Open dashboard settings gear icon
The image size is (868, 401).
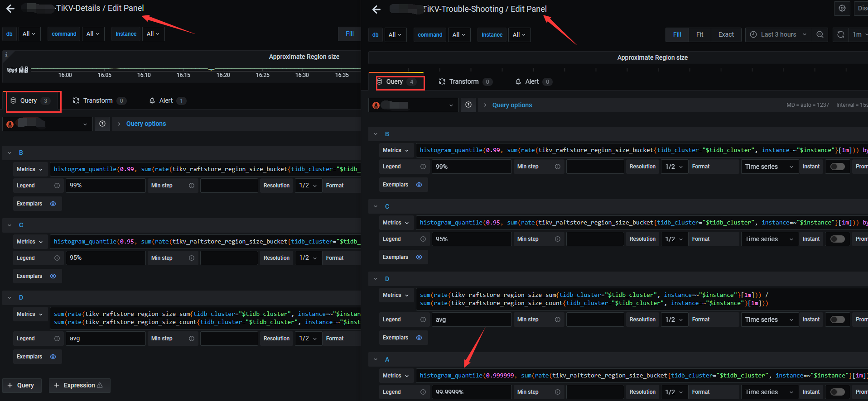click(x=842, y=8)
